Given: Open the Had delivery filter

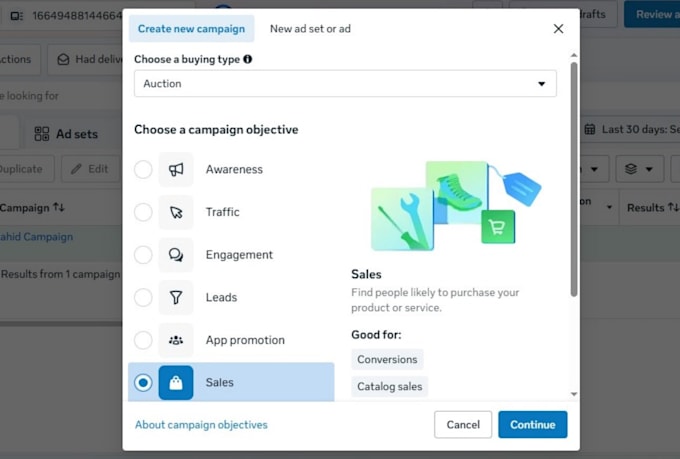Looking at the screenshot, I should [x=85, y=59].
